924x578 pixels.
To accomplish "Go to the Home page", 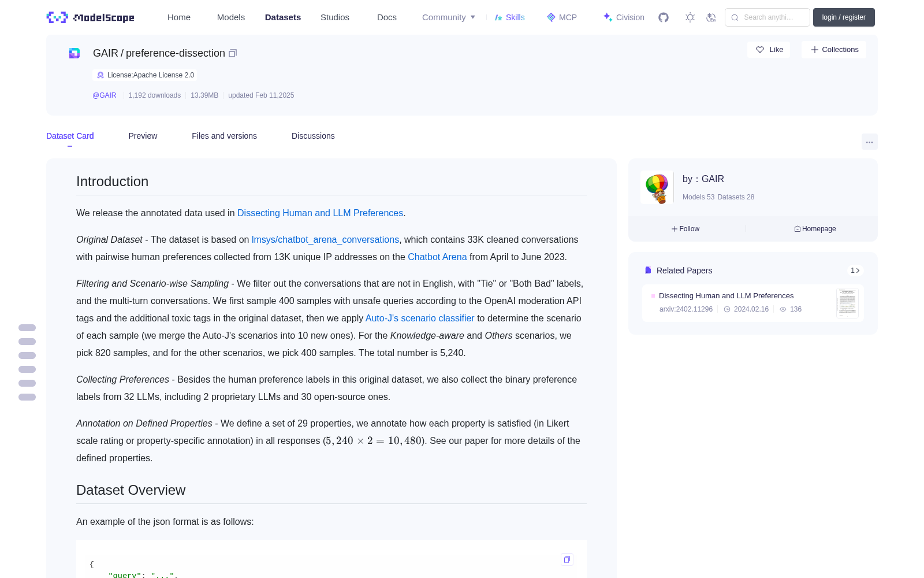I will click(x=179, y=17).
